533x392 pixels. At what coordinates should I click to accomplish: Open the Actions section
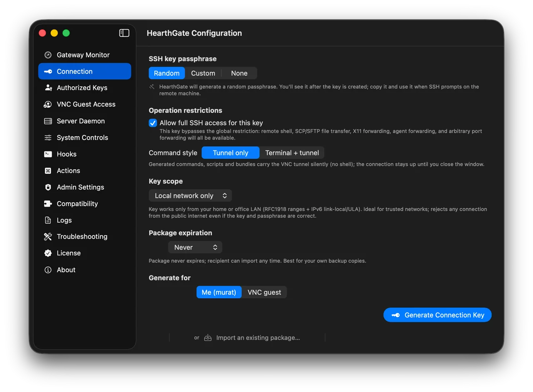tap(85, 171)
